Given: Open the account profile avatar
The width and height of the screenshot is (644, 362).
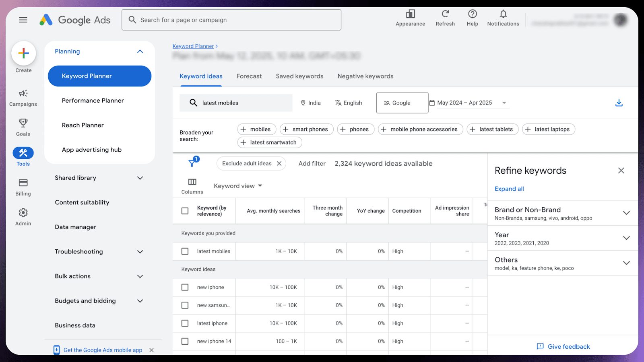Looking at the screenshot, I should tap(621, 19).
